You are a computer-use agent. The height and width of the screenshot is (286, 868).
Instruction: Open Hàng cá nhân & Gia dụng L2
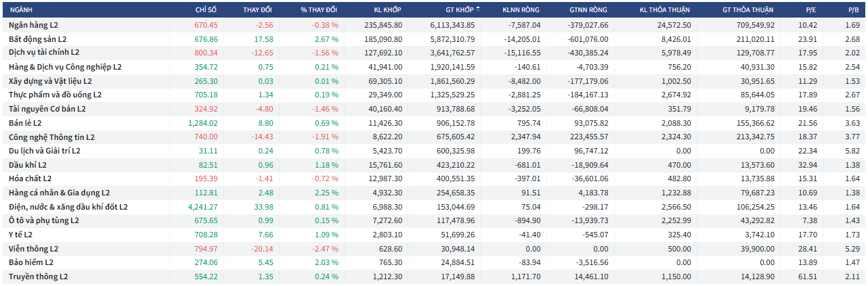[x=59, y=193]
